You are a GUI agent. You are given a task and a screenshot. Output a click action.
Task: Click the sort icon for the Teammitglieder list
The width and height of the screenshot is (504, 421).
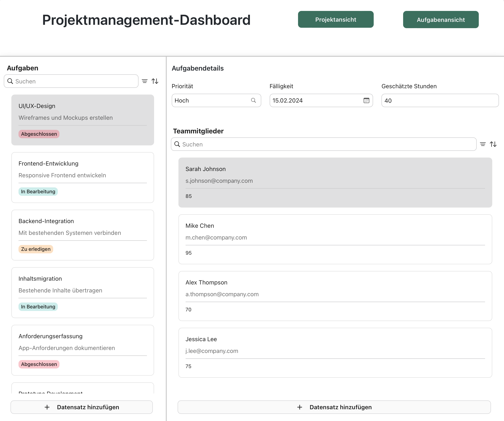click(x=494, y=144)
